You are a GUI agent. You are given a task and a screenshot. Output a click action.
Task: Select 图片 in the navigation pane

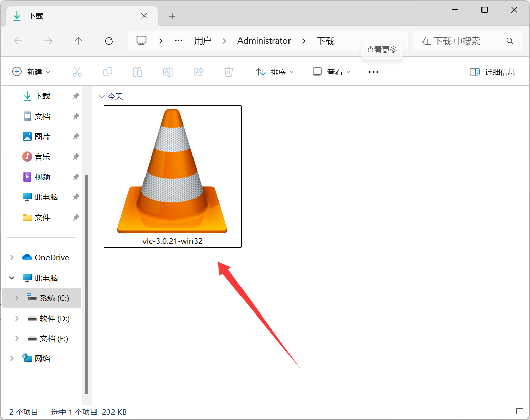[42, 136]
